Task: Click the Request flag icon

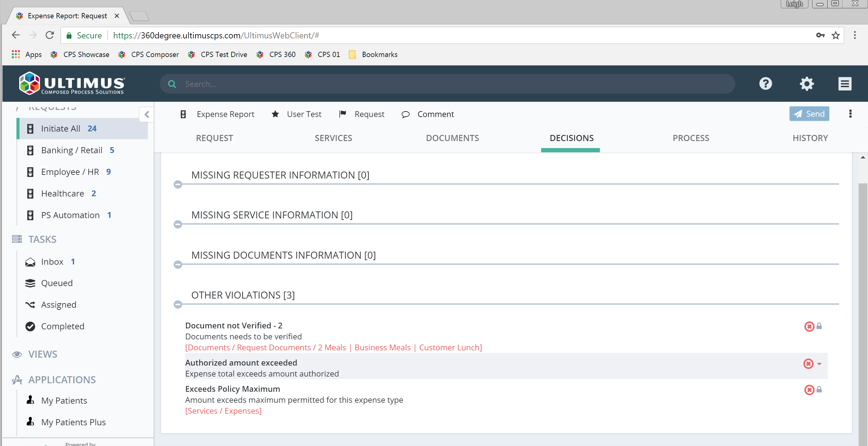Action: click(x=342, y=114)
